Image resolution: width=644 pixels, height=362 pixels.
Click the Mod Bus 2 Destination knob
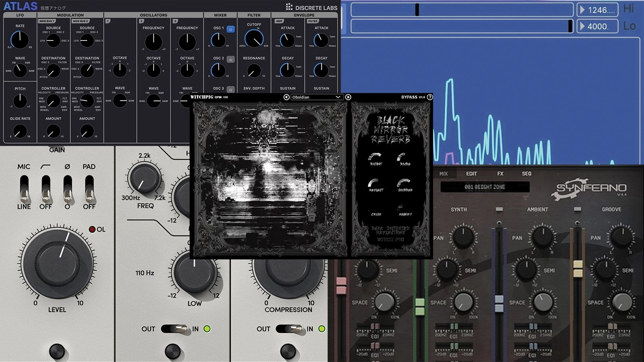87,71
